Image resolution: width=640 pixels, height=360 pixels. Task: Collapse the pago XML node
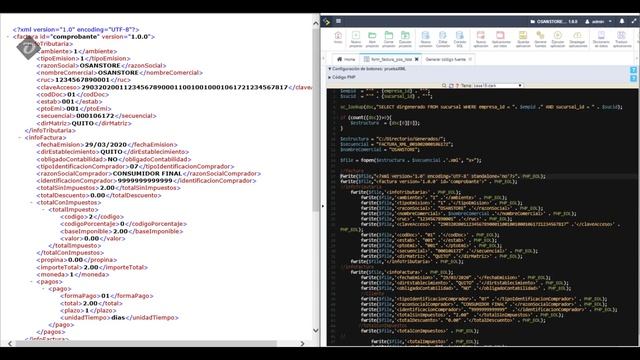click(44, 289)
